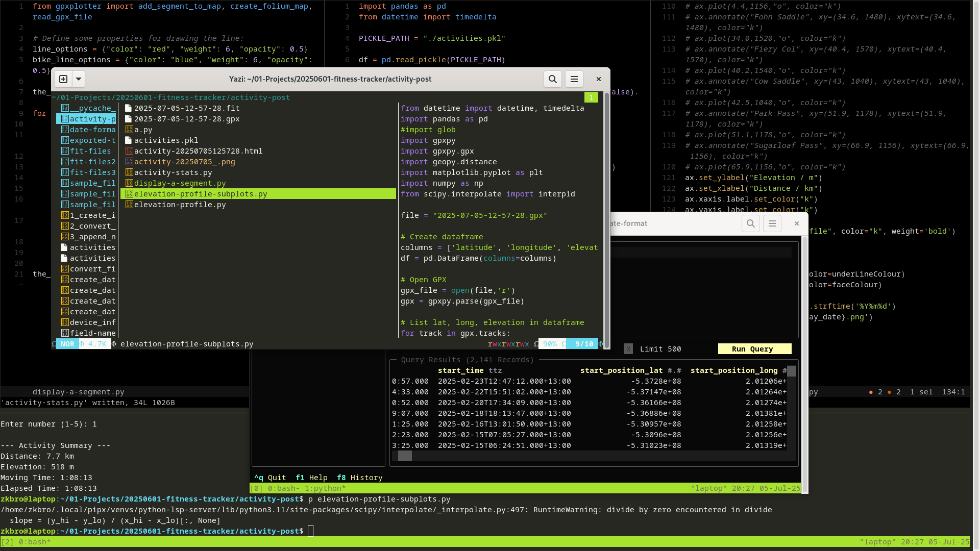This screenshot has width=980, height=551.
Task: Open hamburger menu in date-format window
Action: (x=772, y=223)
